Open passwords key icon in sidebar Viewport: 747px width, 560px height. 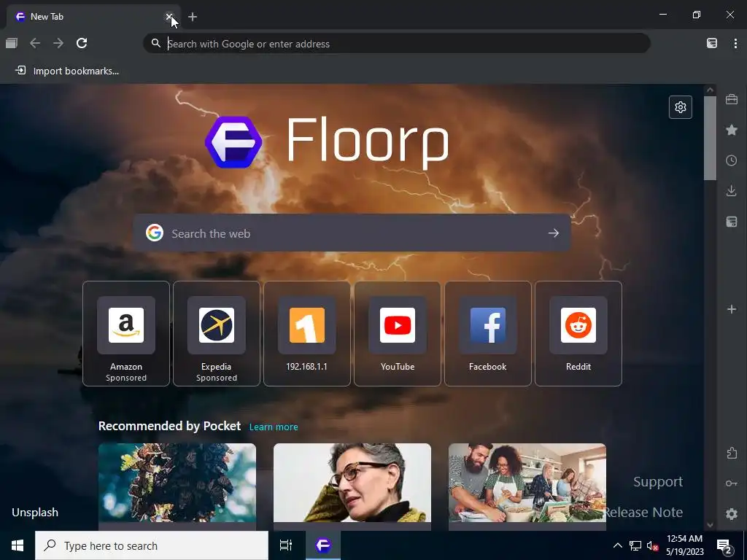732,483
